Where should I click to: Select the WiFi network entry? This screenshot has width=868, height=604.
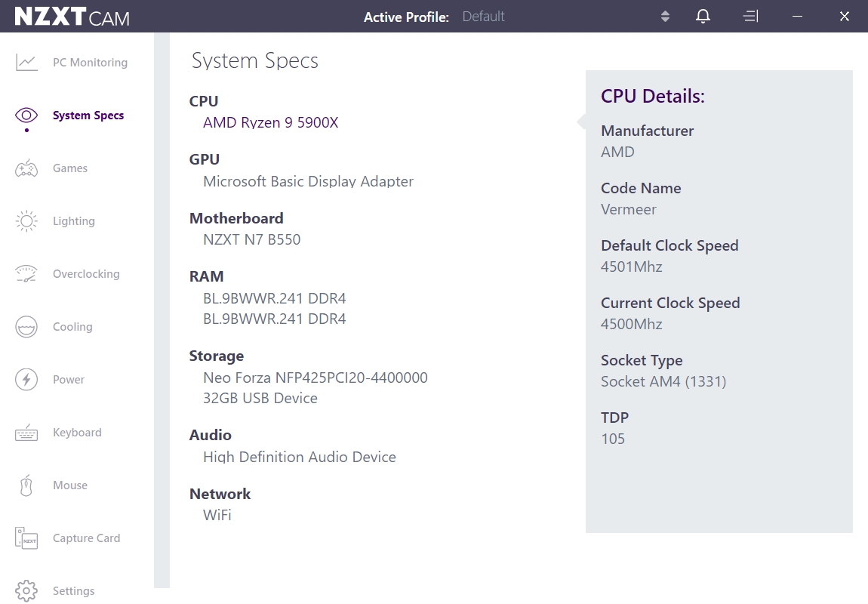[217, 515]
